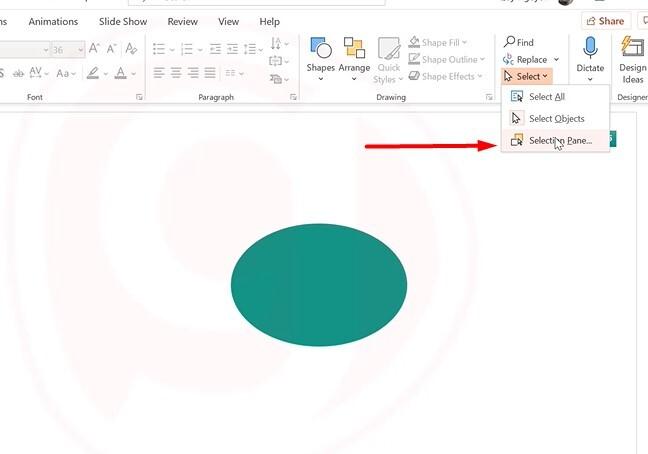Open the Change Case Aa dropdown
Viewport: 648px width, 454px height.
(x=66, y=74)
